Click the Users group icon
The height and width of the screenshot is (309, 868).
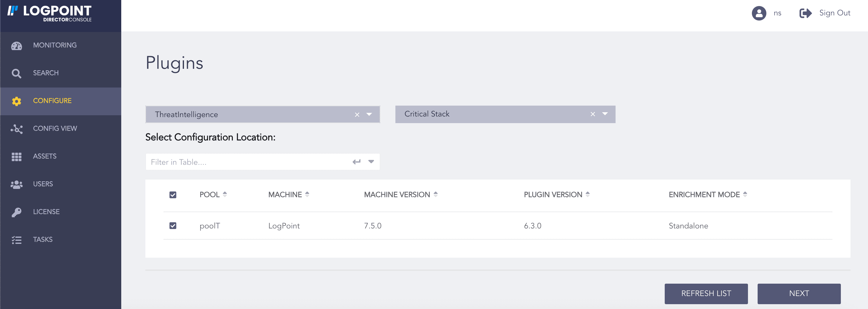coord(17,184)
